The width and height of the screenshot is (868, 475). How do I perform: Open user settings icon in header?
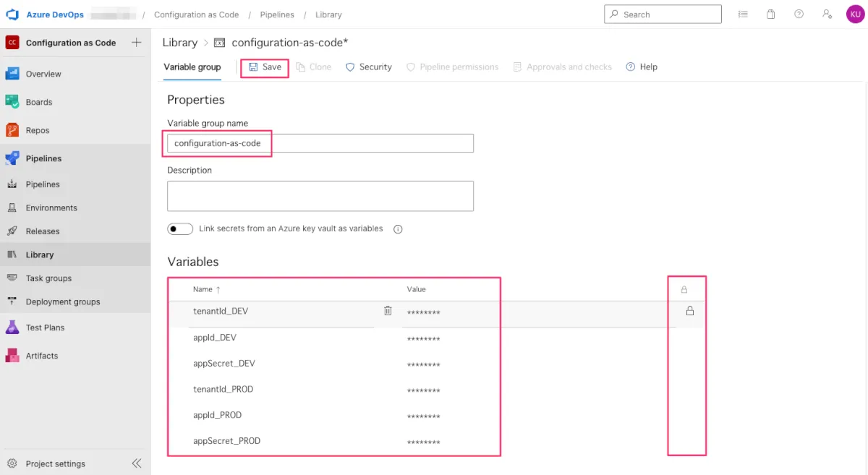coord(827,14)
